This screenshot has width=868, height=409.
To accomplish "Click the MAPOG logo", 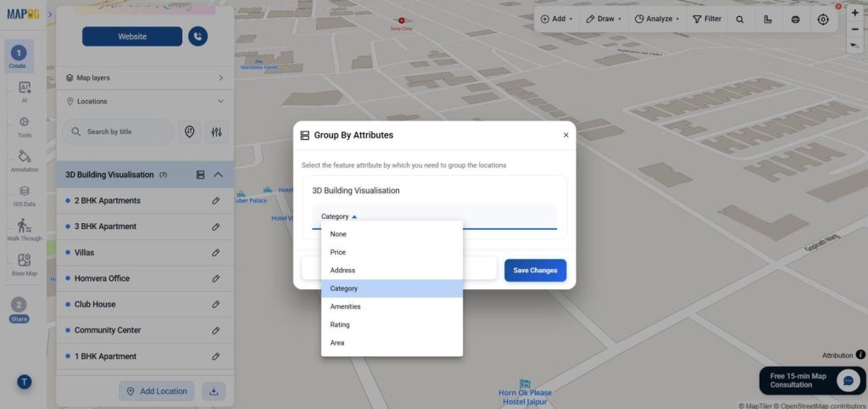I will tap(22, 14).
